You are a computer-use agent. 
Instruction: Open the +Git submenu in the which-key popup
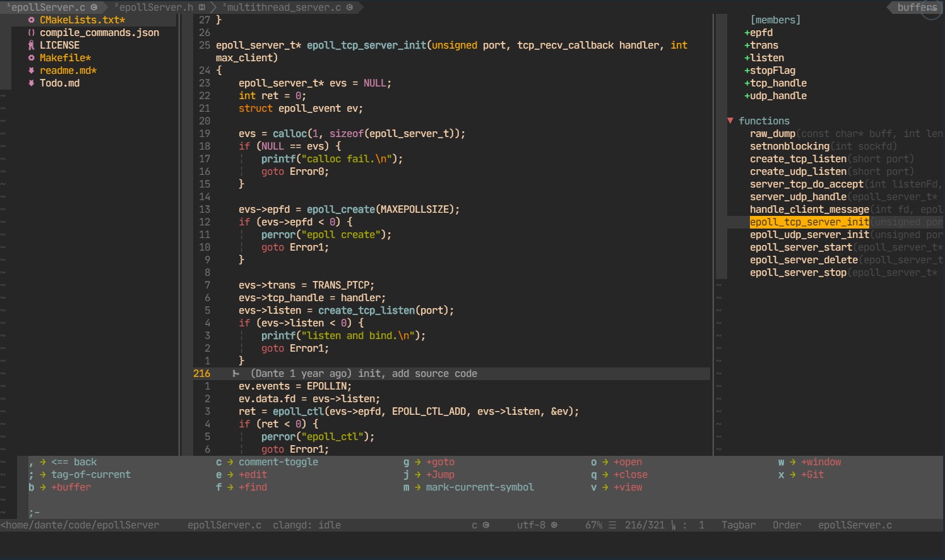813,474
